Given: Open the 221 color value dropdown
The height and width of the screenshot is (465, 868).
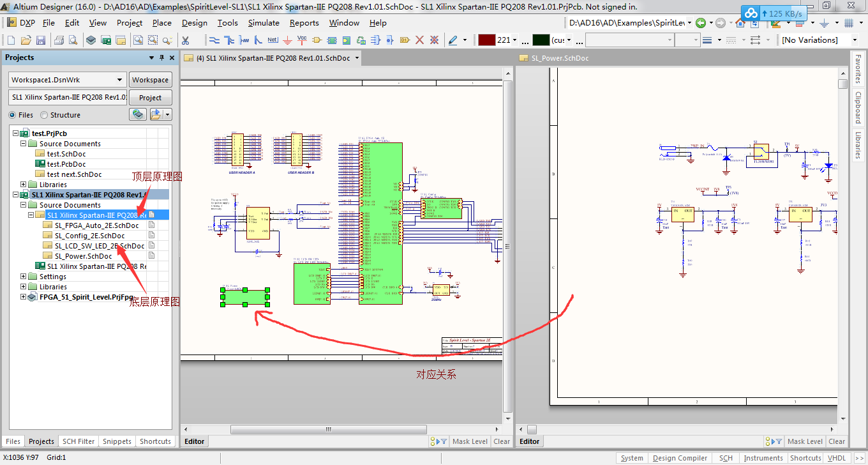Looking at the screenshot, I should pos(515,40).
